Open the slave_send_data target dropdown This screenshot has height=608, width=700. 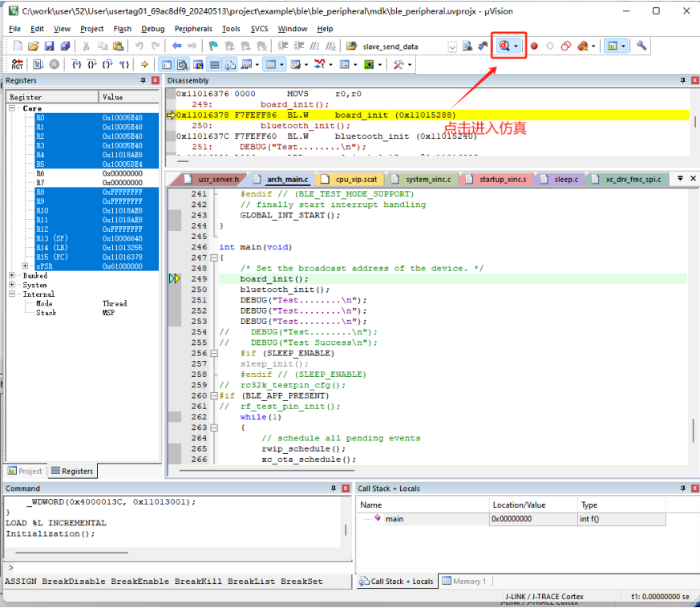(452, 47)
